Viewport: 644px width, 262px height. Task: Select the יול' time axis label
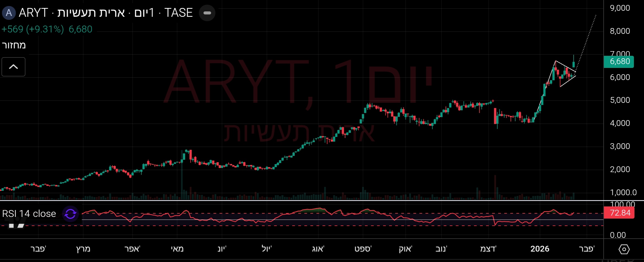(x=267, y=249)
